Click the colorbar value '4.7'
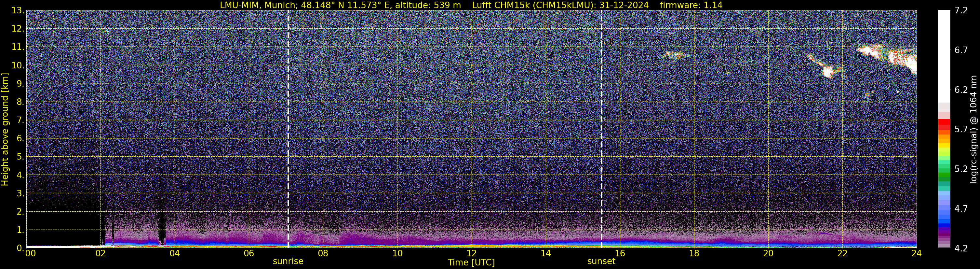Image resolution: width=980 pixels, height=269 pixels. [x=961, y=208]
